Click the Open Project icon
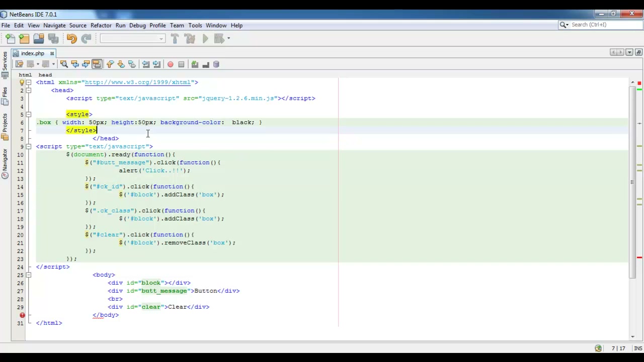Image resolution: width=644 pixels, height=362 pixels. (39, 39)
